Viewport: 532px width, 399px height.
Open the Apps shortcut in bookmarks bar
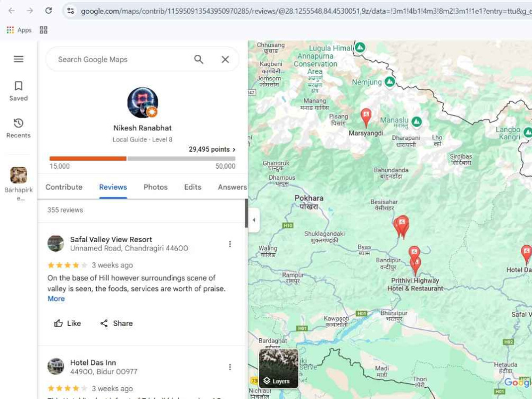coord(19,30)
